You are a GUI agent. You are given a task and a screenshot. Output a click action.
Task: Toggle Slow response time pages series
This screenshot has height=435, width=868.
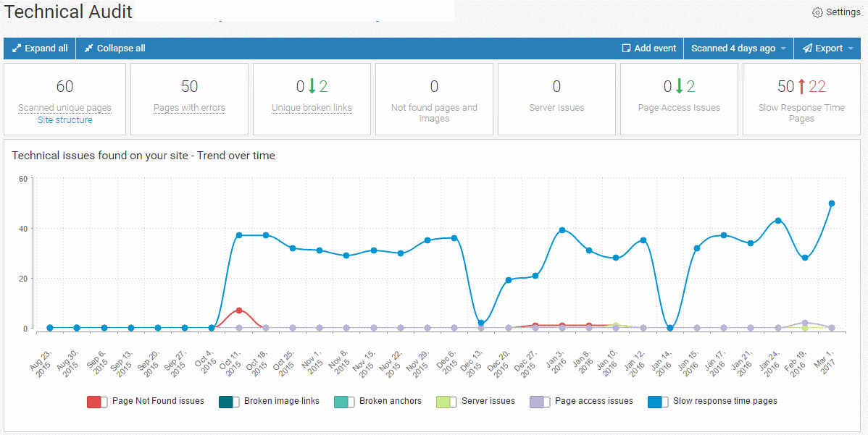coord(659,401)
